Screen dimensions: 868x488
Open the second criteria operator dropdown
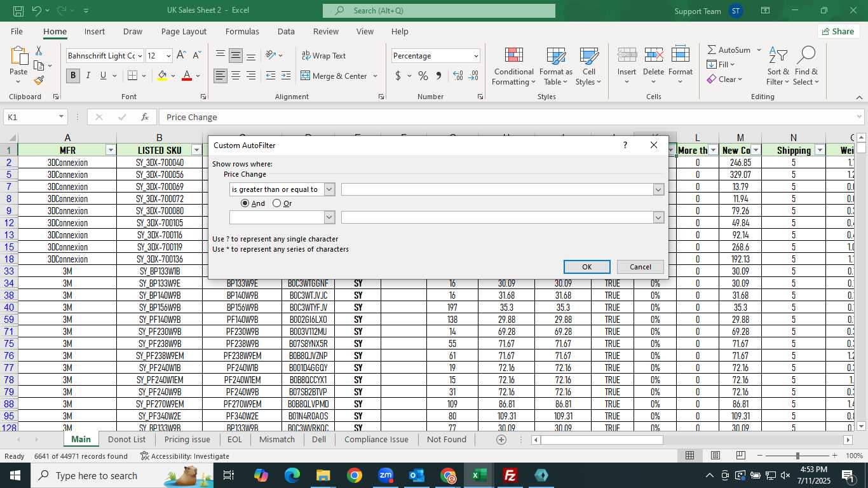click(x=329, y=217)
